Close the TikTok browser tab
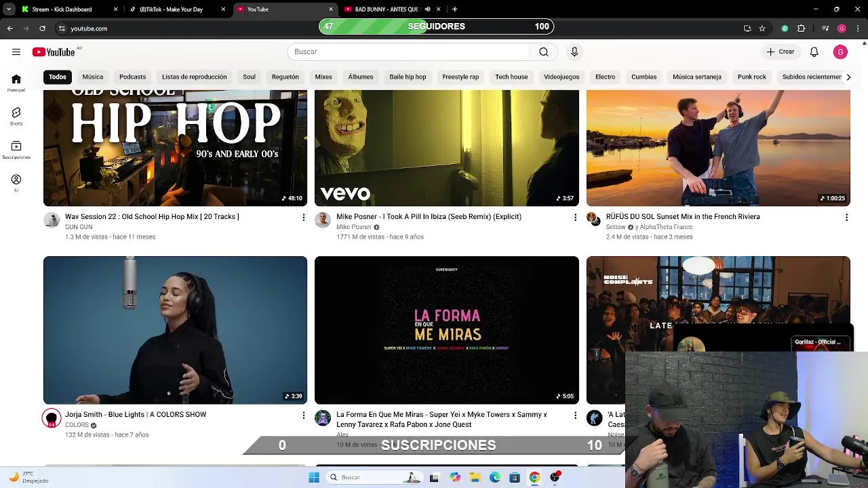This screenshot has width=868, height=488. (x=223, y=9)
